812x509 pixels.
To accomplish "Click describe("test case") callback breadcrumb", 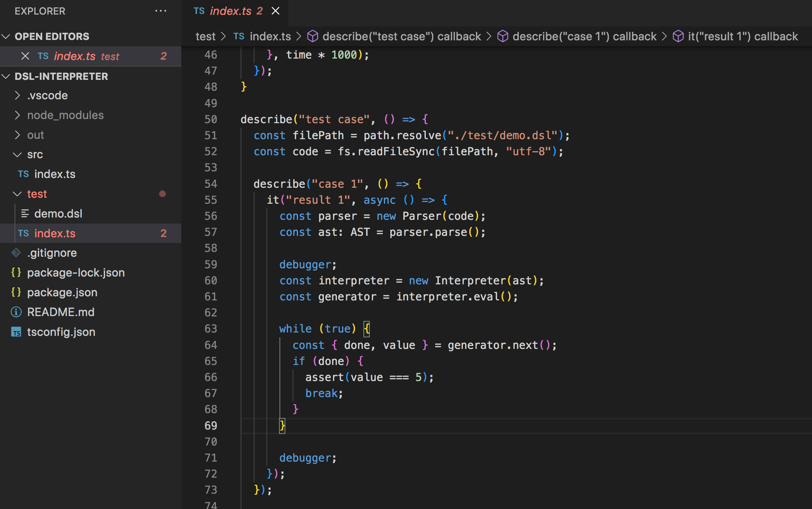I will point(401,36).
